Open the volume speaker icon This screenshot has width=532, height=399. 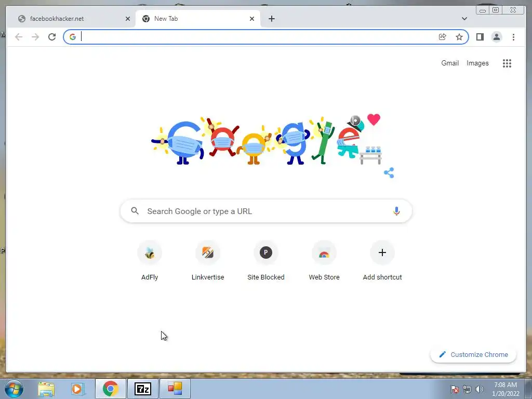pos(479,389)
